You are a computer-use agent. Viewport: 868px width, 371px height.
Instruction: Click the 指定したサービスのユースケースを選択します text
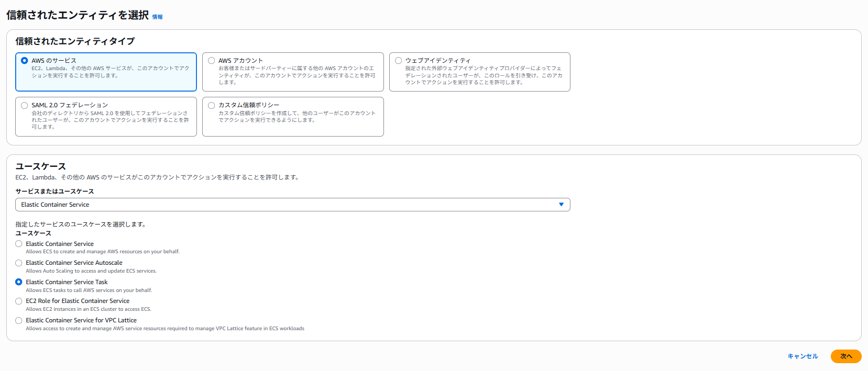81,224
